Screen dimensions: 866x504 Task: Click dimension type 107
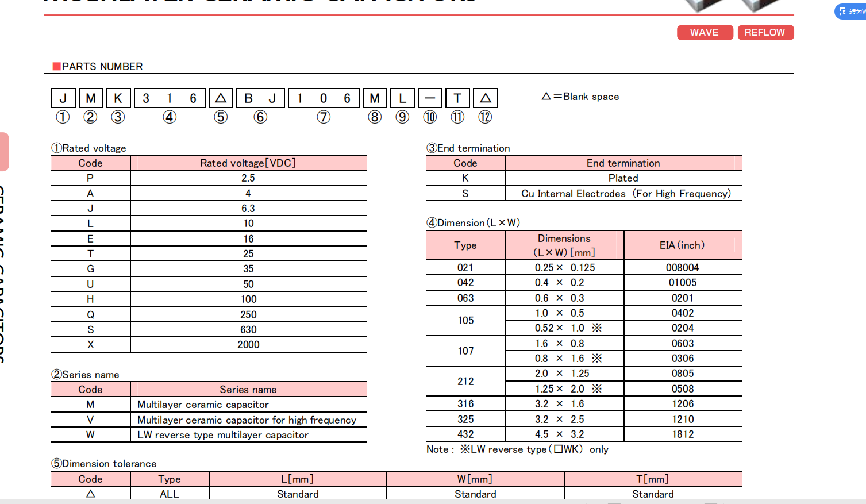[465, 351]
